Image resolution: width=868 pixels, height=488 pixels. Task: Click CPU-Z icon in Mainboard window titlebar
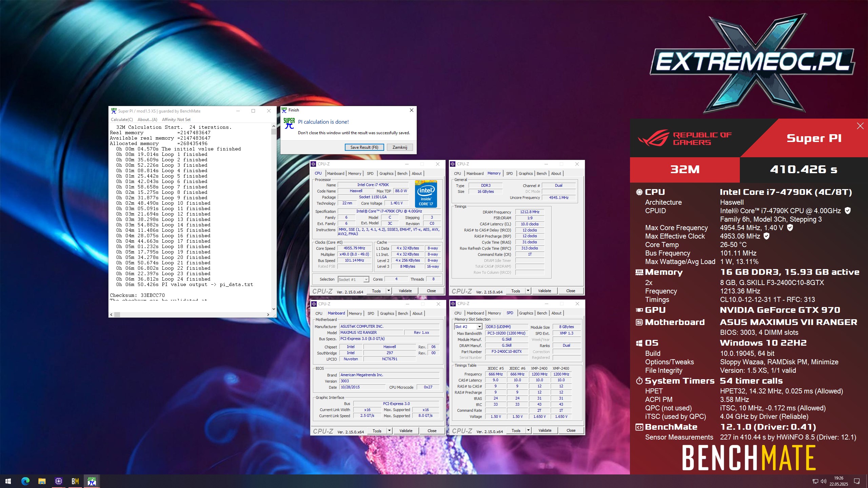(314, 304)
